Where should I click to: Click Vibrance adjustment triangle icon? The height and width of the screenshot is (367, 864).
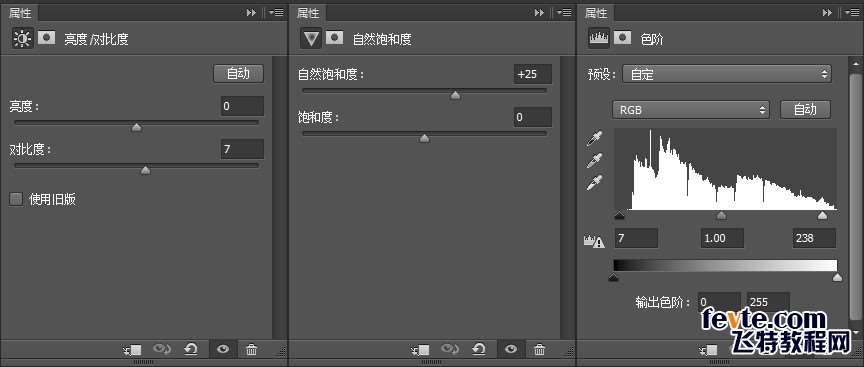[311, 38]
